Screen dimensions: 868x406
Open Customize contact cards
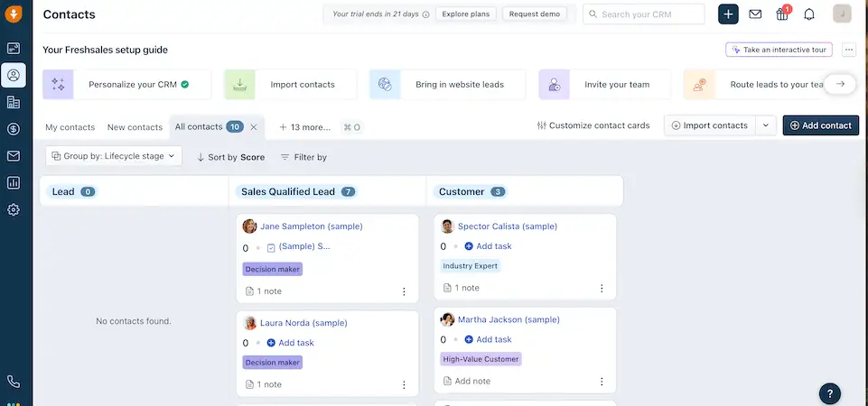[593, 125]
